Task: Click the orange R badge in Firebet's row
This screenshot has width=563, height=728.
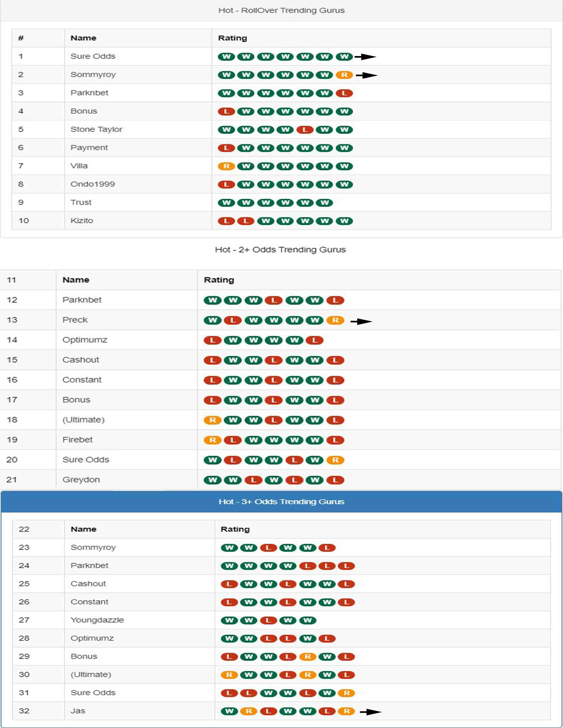Action: click(x=212, y=440)
